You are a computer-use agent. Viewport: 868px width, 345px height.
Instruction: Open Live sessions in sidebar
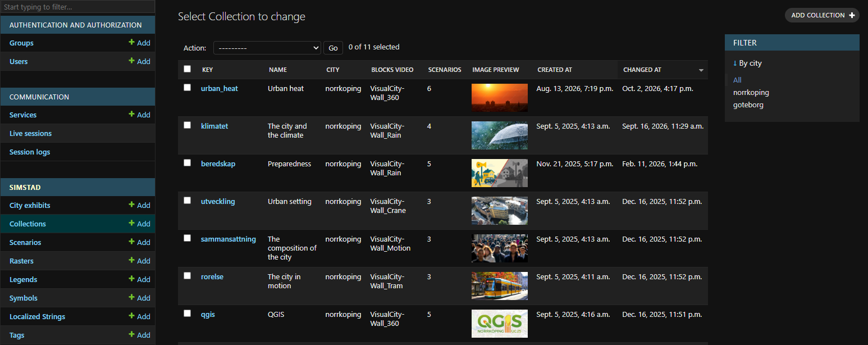point(30,133)
